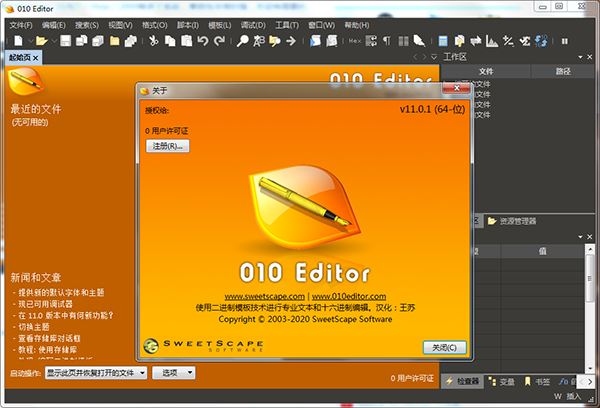Toggle Hex edit mode in toolbar
This screenshot has width=600, height=408.
click(355, 41)
